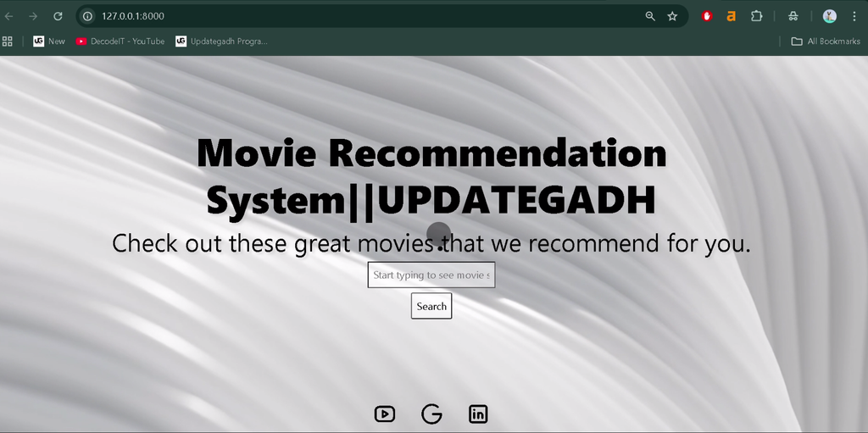This screenshot has height=433, width=868.
Task: Open the zoom magnifier icon in address bar
Action: click(x=650, y=16)
